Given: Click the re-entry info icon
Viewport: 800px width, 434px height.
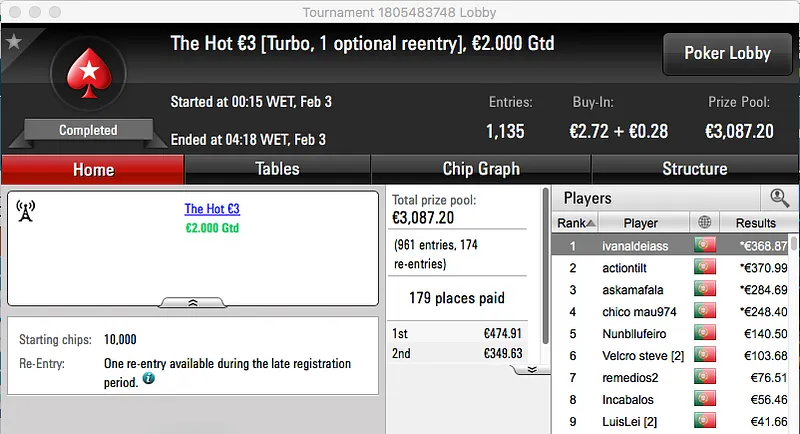Looking at the screenshot, I should pos(148,380).
